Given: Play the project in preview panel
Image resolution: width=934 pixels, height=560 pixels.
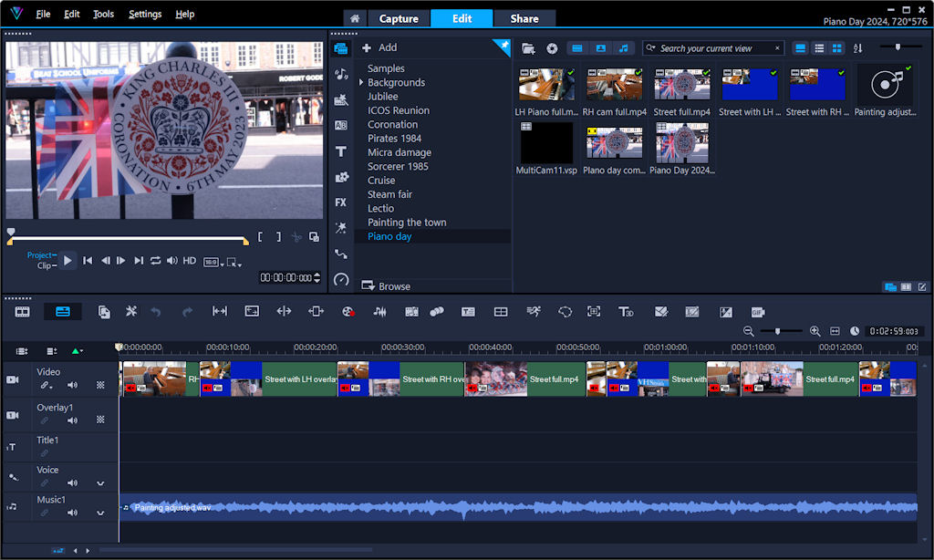Looking at the screenshot, I should coord(67,260).
